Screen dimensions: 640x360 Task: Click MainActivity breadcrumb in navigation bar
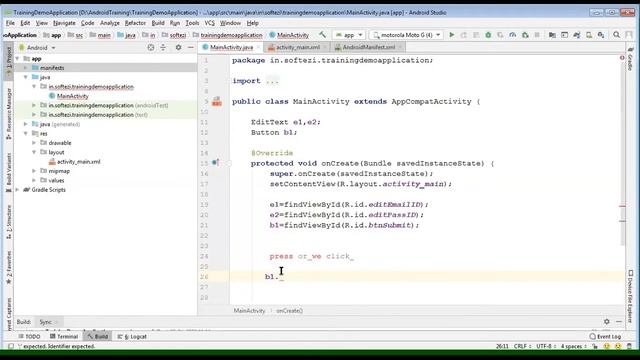pyautogui.click(x=289, y=35)
